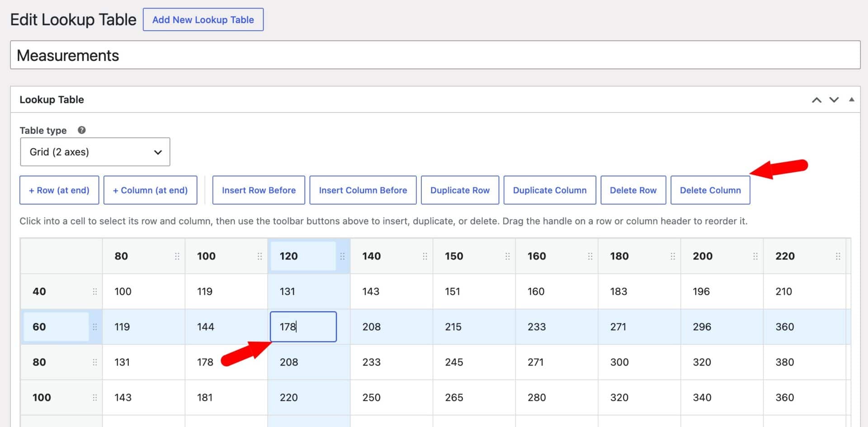
Task: Click cell 245 in row 80
Action: tap(474, 362)
